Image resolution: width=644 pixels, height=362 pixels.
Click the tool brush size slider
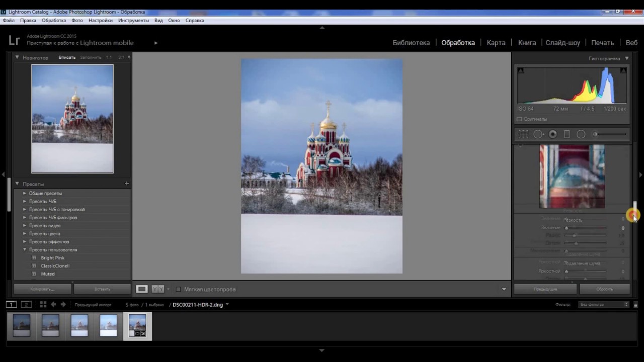[x=610, y=134]
